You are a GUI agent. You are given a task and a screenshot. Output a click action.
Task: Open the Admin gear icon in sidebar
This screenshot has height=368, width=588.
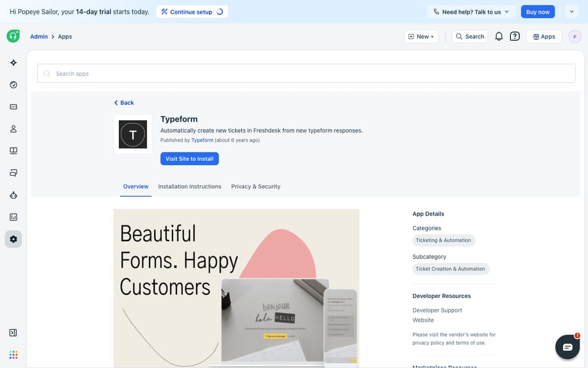click(x=14, y=239)
